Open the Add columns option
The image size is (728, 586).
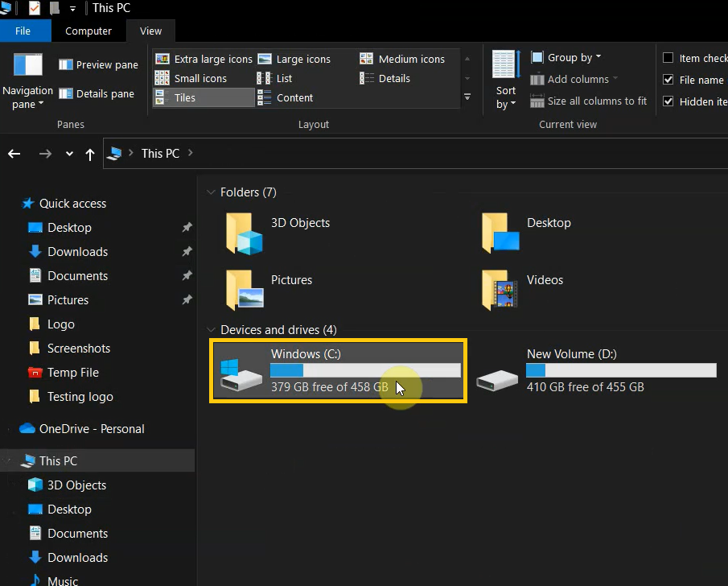(573, 79)
